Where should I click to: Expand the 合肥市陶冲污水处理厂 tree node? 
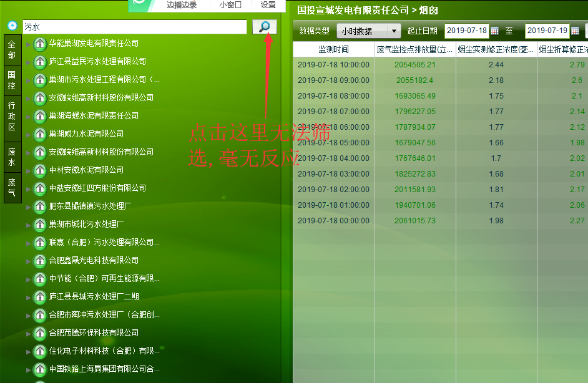[x=29, y=316]
